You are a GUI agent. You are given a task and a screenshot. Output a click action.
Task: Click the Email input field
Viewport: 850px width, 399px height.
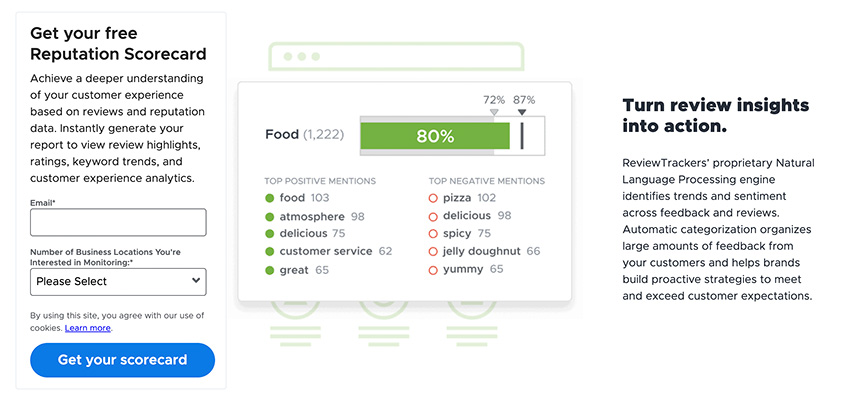118,222
